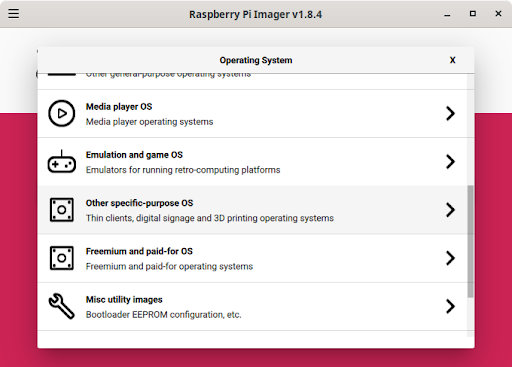Click the Other specific-purpose OS board icon

[61, 210]
